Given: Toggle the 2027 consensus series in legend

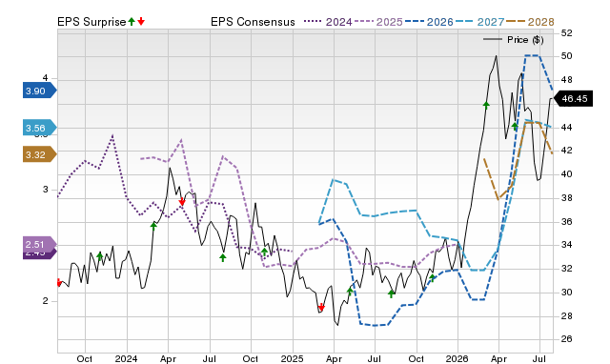Looking at the screenshot, I should [x=479, y=22].
